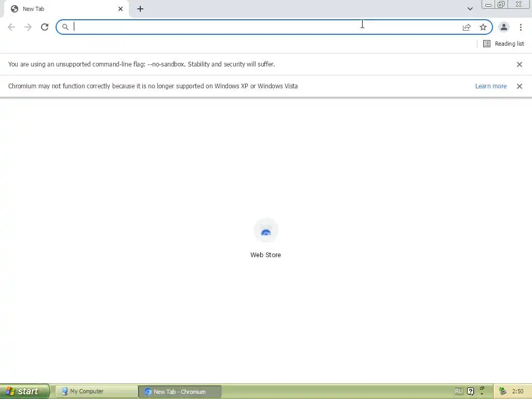Expand the tab search chevron

470,9
